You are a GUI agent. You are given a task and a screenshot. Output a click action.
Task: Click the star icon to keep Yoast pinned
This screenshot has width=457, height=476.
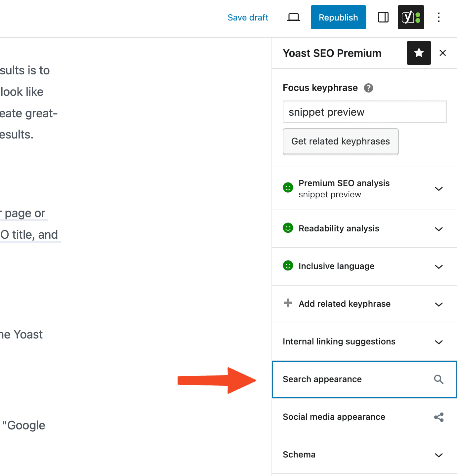[419, 53]
